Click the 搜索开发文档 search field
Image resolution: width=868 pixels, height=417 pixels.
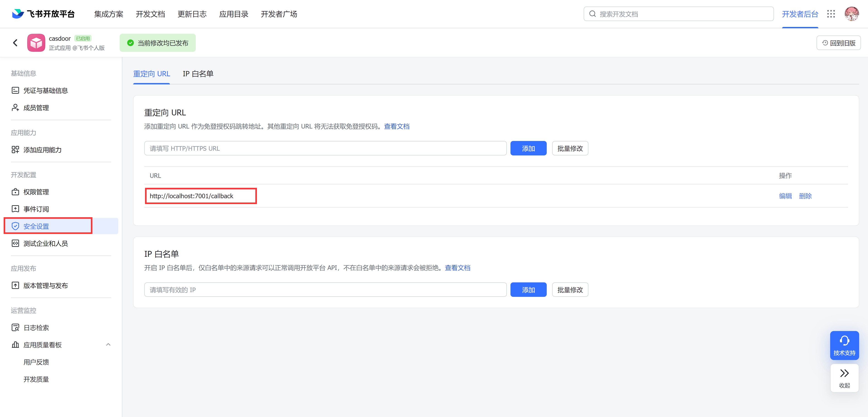(678, 14)
